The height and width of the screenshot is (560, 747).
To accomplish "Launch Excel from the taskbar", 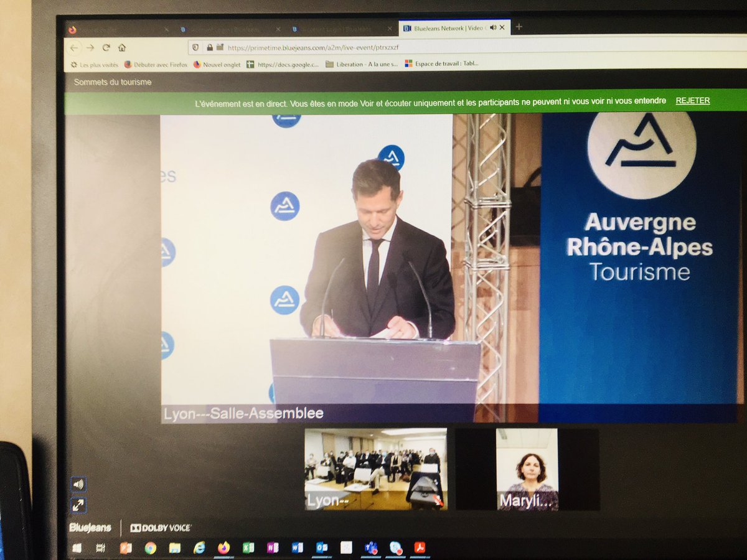I will (248, 548).
